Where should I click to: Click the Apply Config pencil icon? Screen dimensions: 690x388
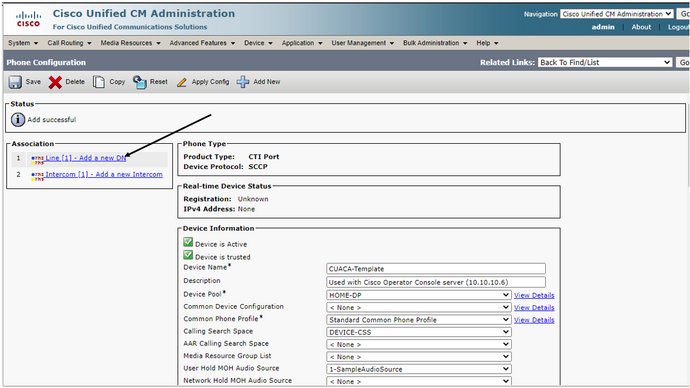(x=182, y=82)
